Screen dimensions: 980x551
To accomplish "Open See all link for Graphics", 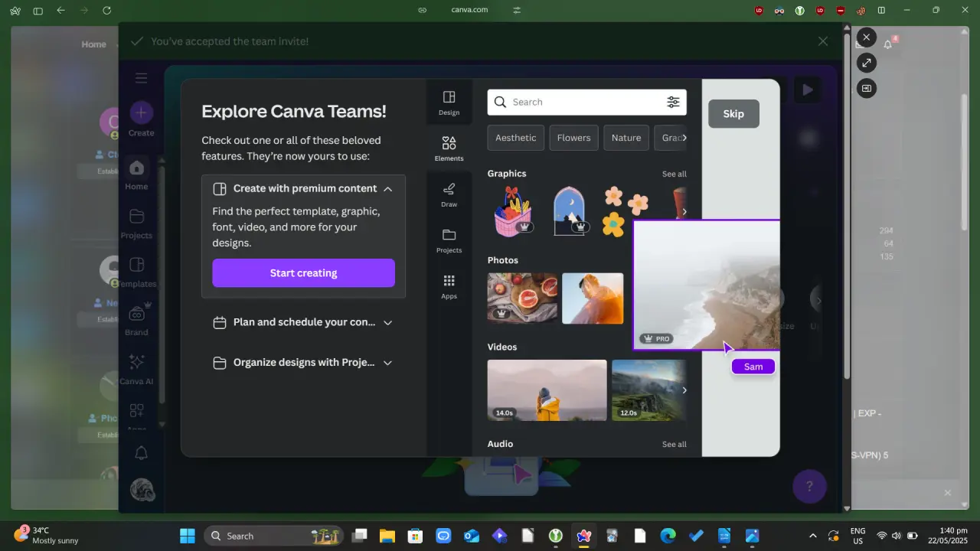I will point(675,174).
